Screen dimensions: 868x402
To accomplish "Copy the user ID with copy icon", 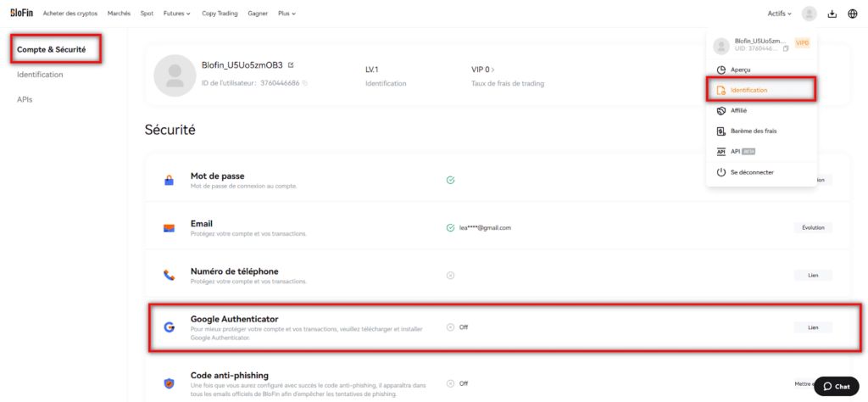I will 305,83.
